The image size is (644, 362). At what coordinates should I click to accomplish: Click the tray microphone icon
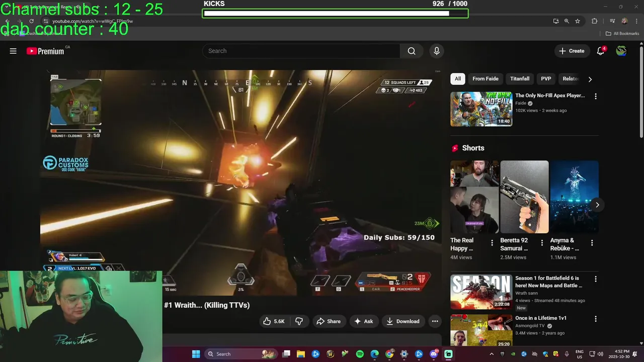[x=567, y=354]
